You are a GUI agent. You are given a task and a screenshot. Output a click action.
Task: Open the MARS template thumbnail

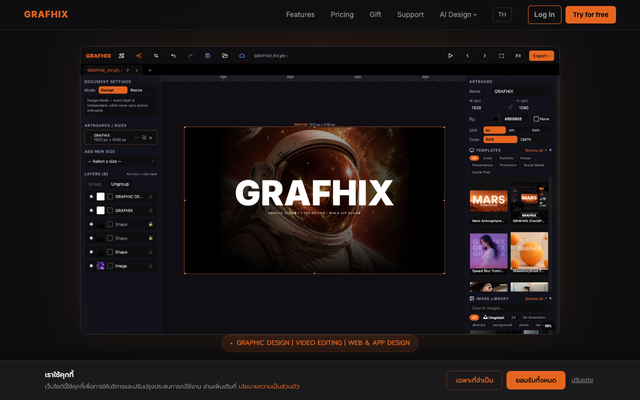488,200
